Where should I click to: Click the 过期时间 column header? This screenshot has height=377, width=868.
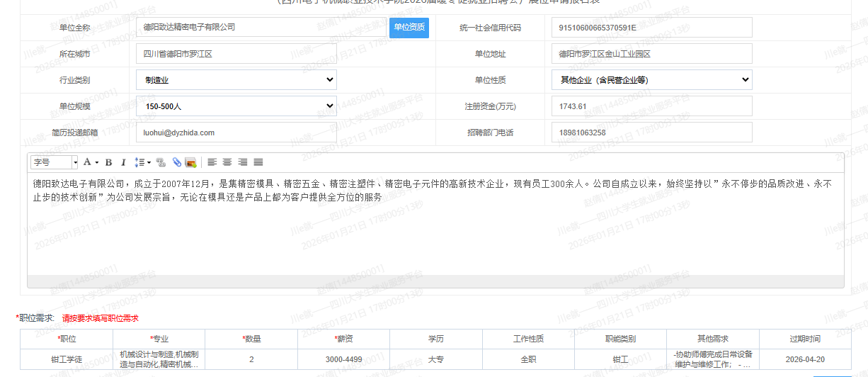pyautogui.click(x=805, y=339)
